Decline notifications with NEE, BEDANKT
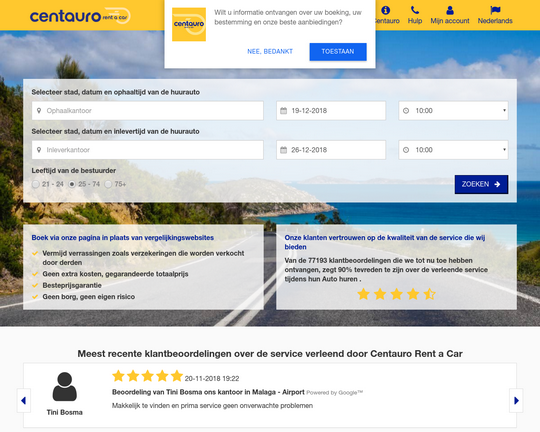Image resolution: width=540 pixels, height=432 pixels. [270, 52]
